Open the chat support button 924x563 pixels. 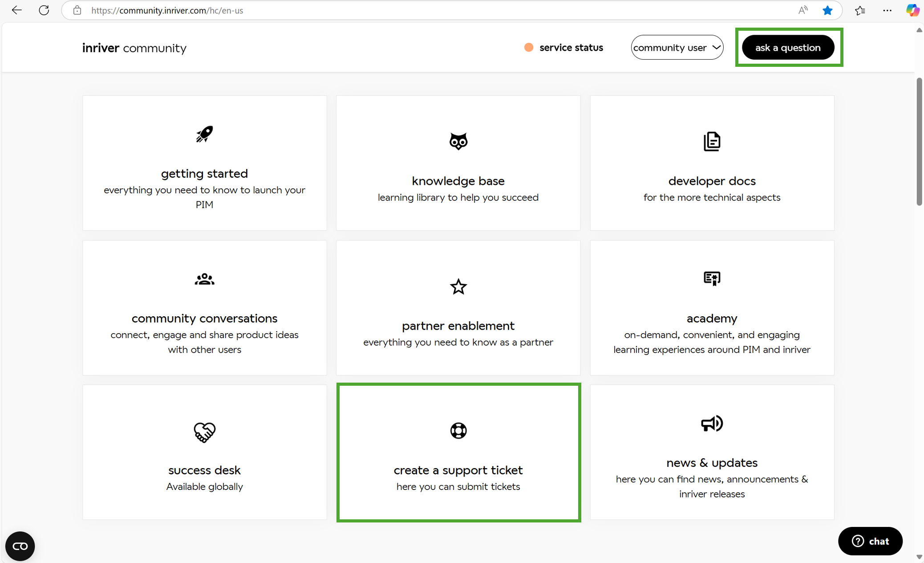click(x=870, y=541)
